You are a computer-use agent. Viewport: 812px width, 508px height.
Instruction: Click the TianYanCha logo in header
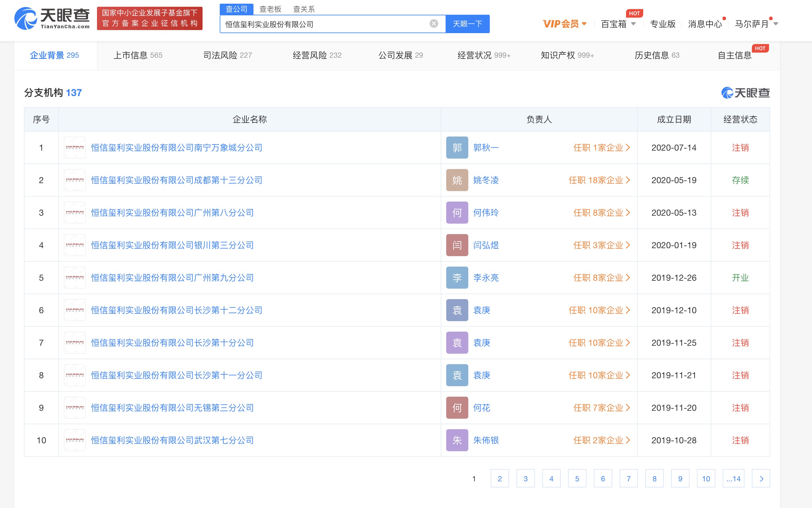coord(52,18)
